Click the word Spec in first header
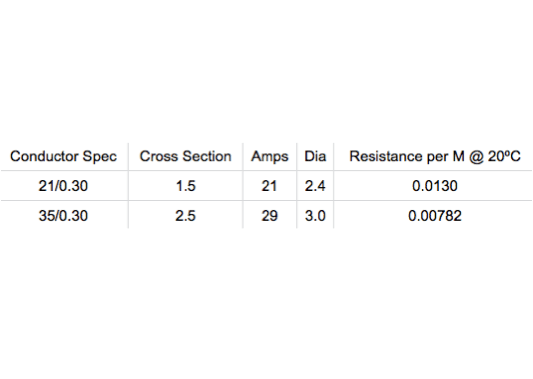Screen dimensions: 533x379 click(100, 157)
